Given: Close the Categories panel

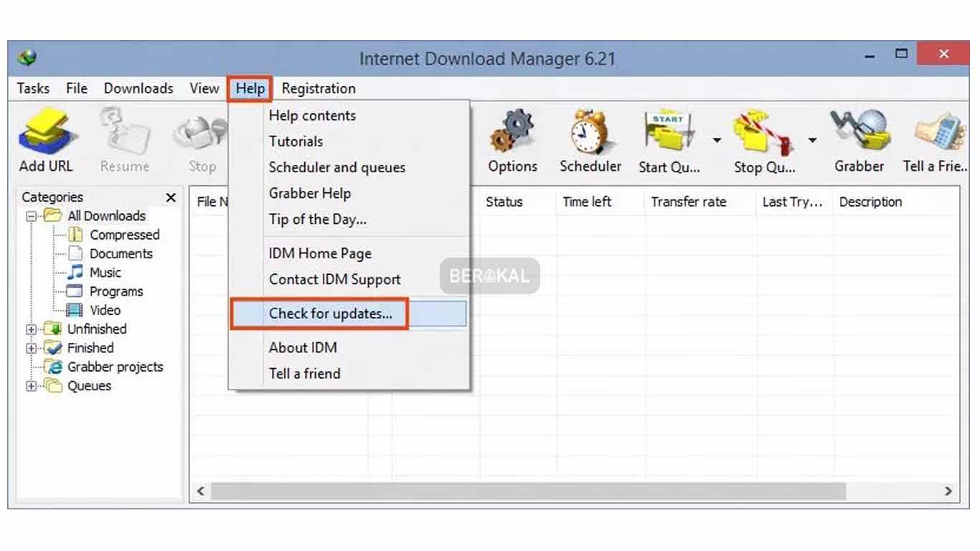Looking at the screenshot, I should pos(171,197).
